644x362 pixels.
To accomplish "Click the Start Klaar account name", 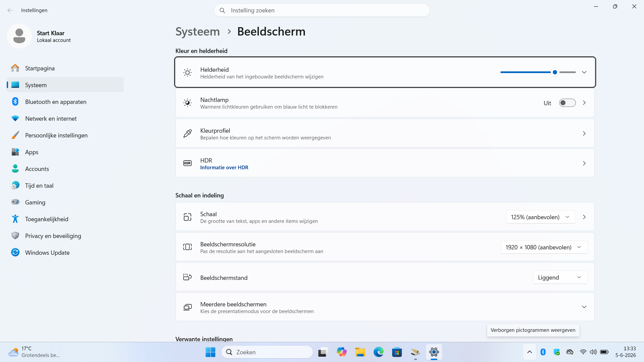I will click(x=51, y=33).
